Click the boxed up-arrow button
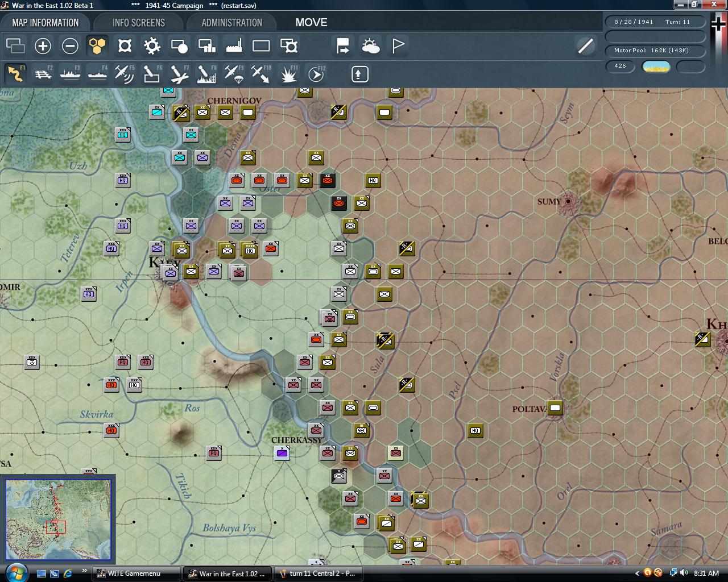Image resolution: width=728 pixels, height=582 pixels. pyautogui.click(x=359, y=74)
